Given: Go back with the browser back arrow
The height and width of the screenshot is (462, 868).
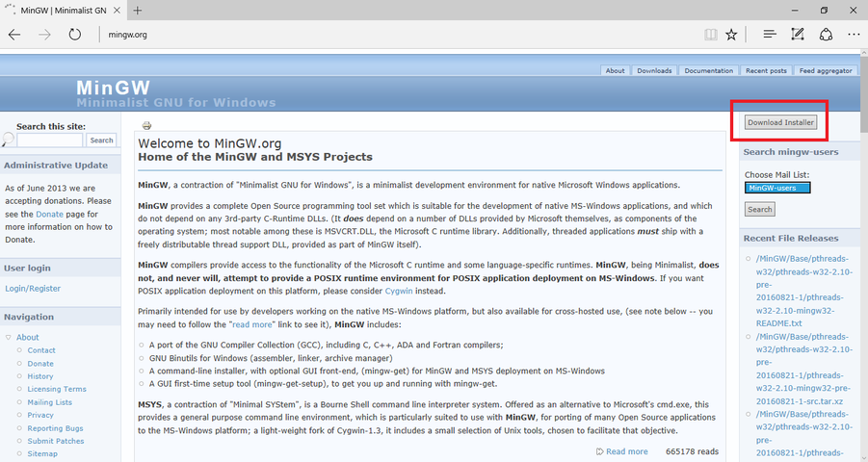Looking at the screenshot, I should coord(14,35).
